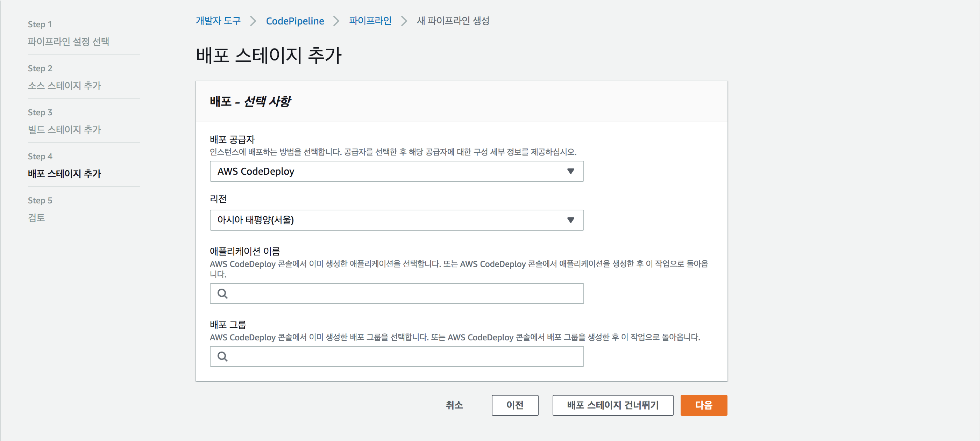Click the search icon in 애플리케이션 이름 field
980x441 pixels.
[222, 294]
